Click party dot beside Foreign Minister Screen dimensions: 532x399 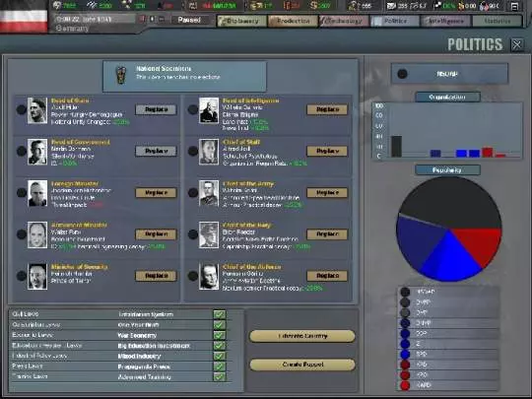click(x=22, y=193)
